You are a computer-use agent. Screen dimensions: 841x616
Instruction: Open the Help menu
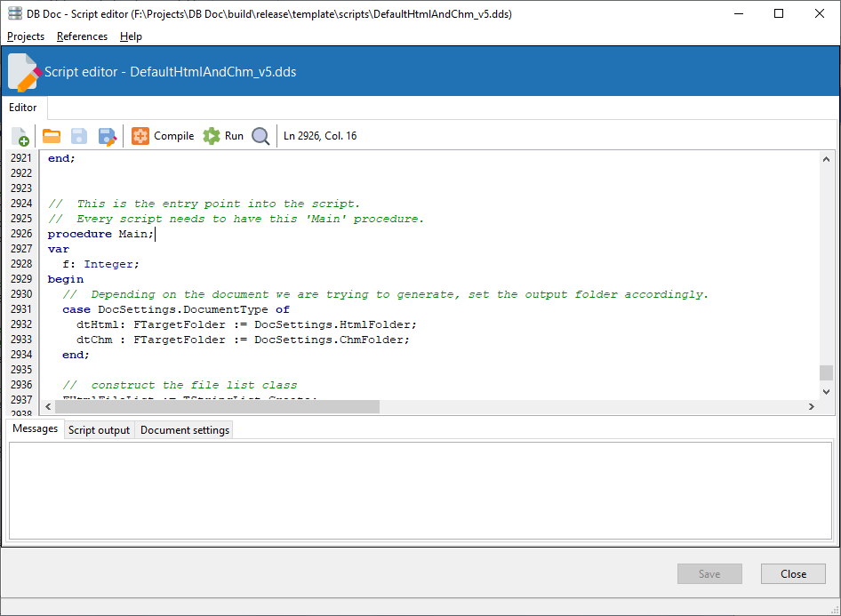pyautogui.click(x=131, y=36)
